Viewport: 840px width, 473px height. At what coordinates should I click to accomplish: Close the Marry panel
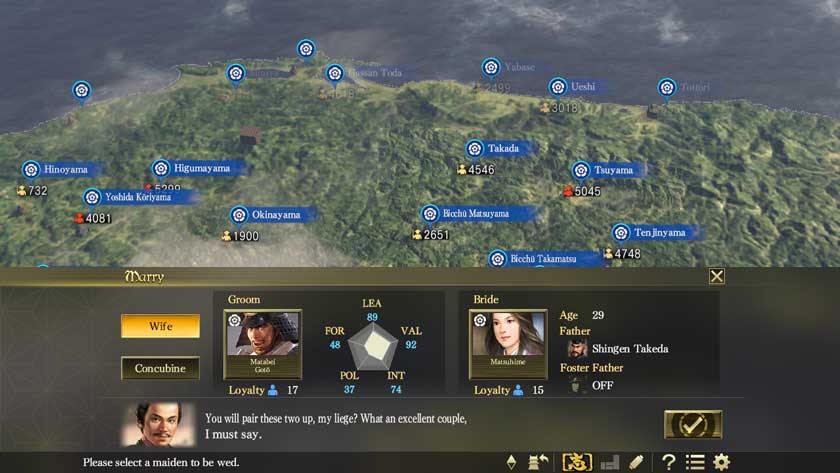(717, 276)
